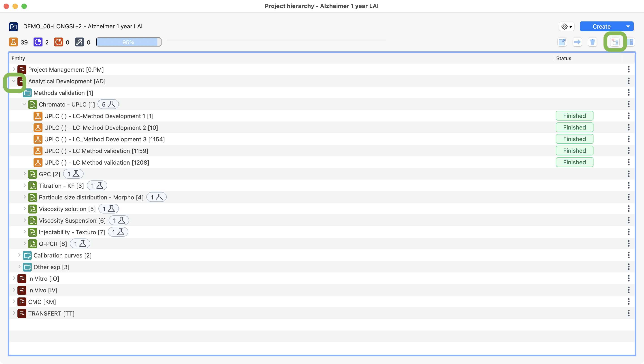Screen dimensions: 644x364
Task: Click the 1 experiment badge on Viscosity solution
Action: [109, 209]
